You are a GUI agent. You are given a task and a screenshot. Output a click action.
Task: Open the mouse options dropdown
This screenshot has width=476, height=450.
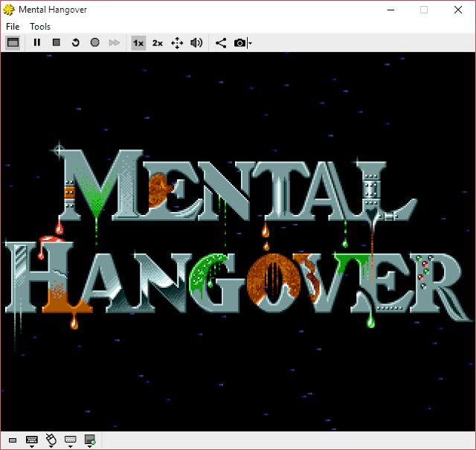click(x=51, y=441)
